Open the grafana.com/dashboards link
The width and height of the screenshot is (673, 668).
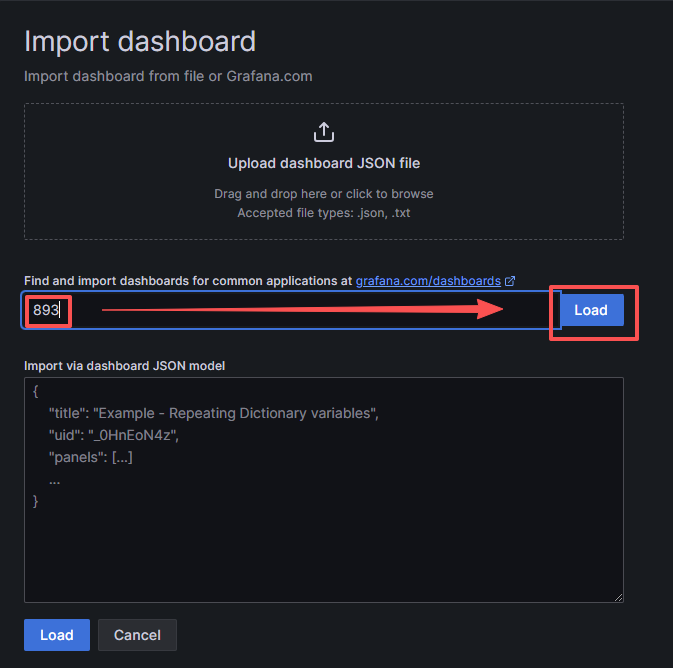(428, 281)
